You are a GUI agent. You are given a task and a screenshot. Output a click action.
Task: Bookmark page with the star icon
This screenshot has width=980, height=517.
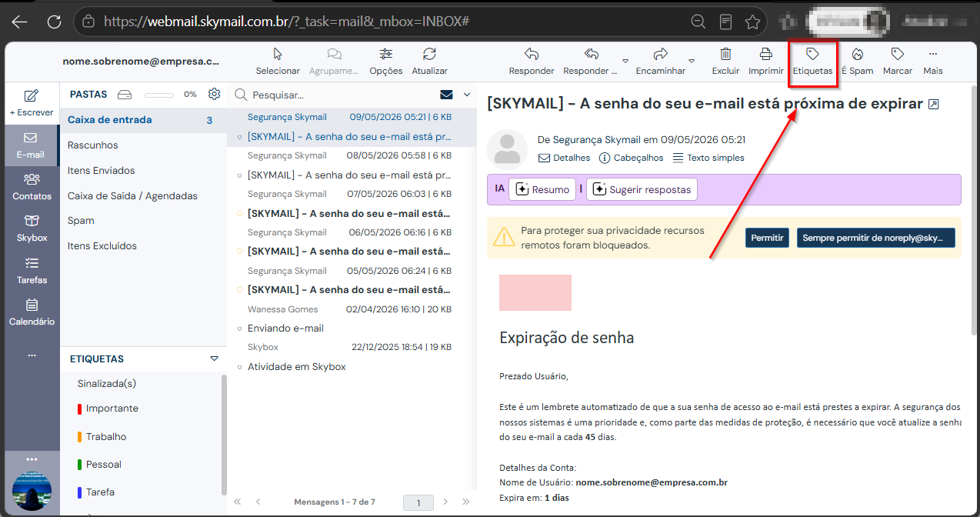pos(753,22)
